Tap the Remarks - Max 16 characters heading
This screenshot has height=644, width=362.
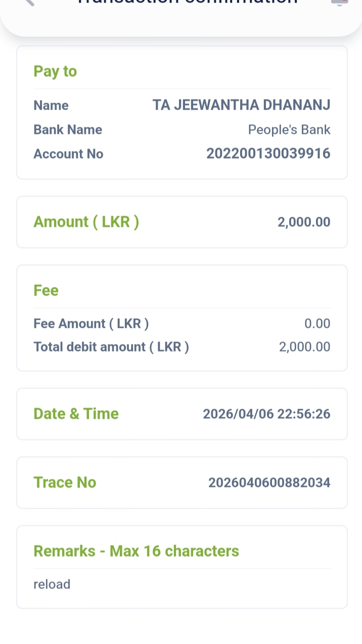click(x=136, y=551)
